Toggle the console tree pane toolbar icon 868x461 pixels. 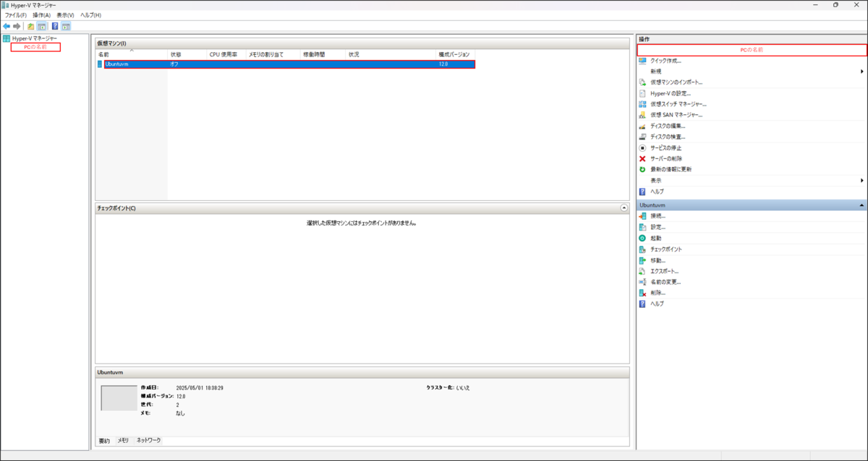click(42, 26)
